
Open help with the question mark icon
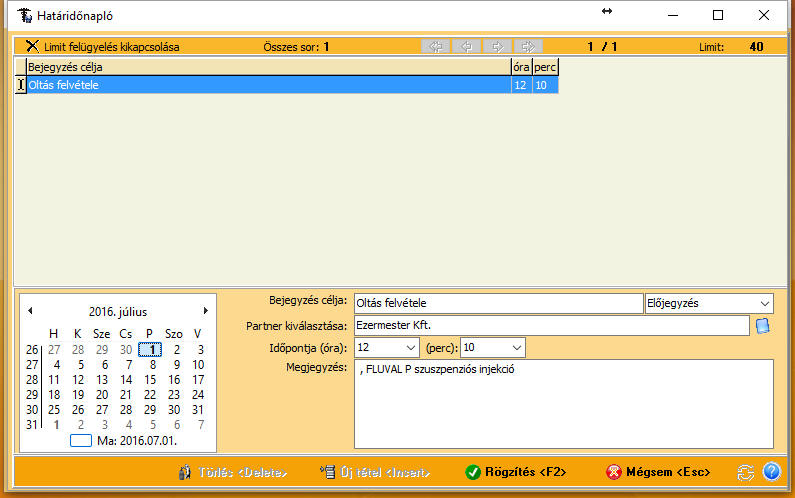[x=772, y=472]
